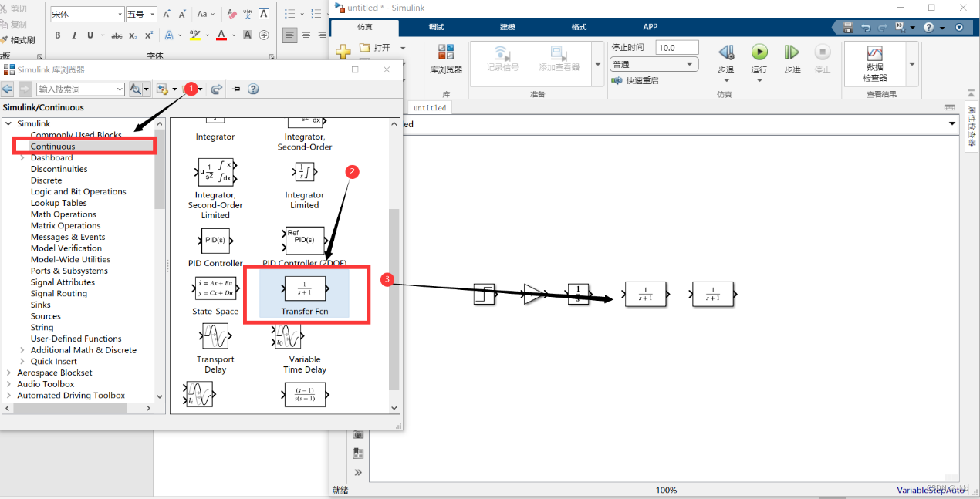Click the Integrator, Second-Order Limited block icon
The width and height of the screenshot is (980, 499).
click(x=215, y=172)
